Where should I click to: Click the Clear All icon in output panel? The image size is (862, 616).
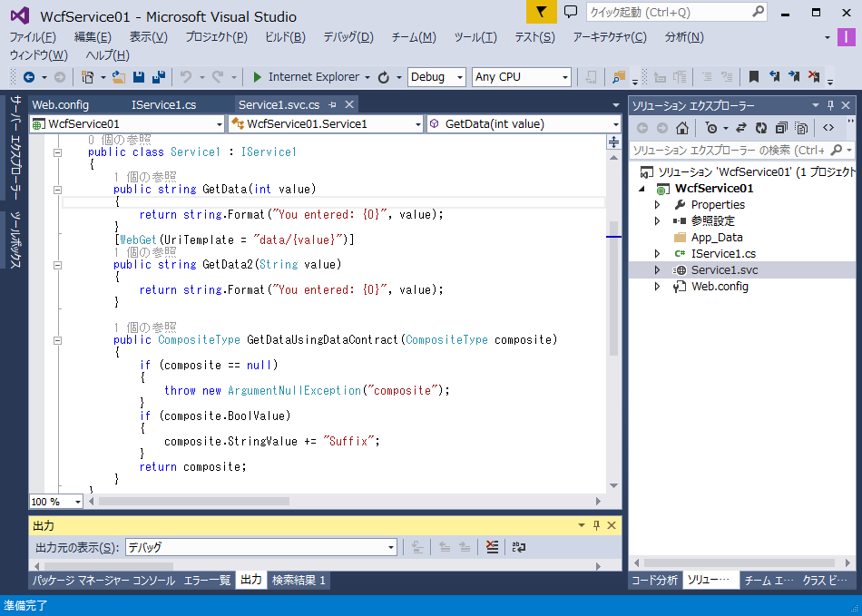click(492, 547)
